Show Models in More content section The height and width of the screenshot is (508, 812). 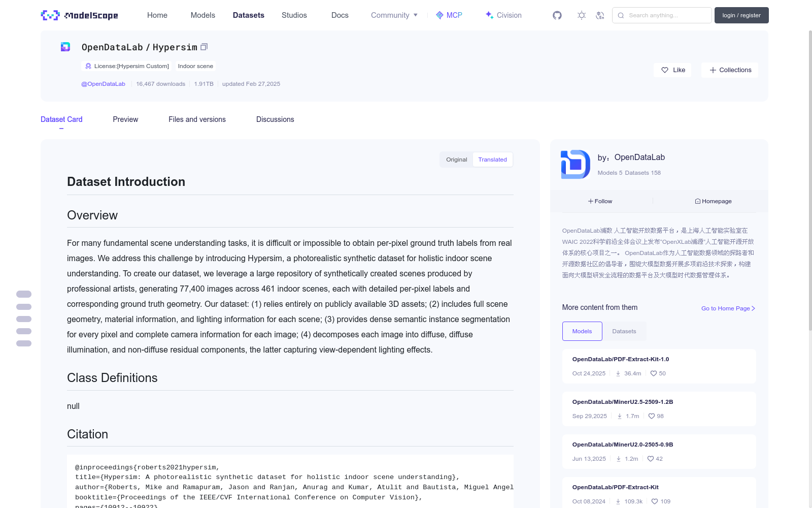tap(582, 331)
